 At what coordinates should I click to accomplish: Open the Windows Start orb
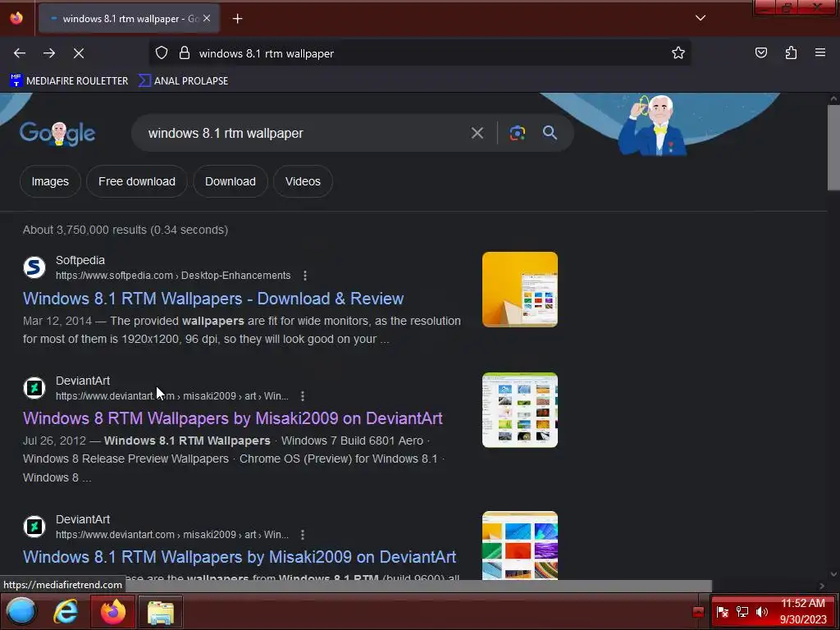tap(21, 611)
